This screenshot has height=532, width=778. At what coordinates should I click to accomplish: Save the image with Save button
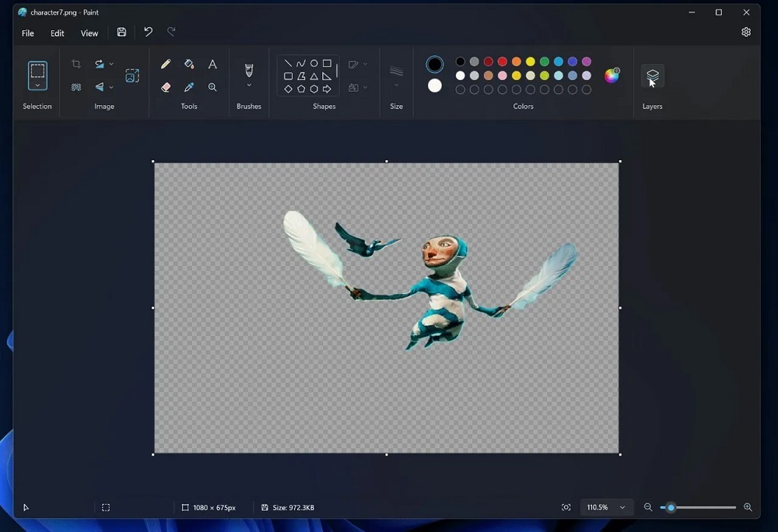click(x=121, y=33)
